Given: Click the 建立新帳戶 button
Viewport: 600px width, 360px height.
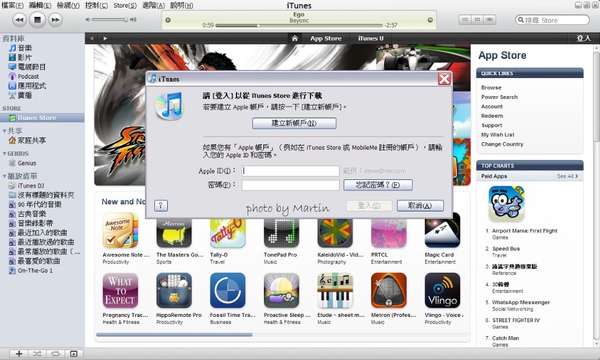Looking at the screenshot, I should tap(294, 123).
